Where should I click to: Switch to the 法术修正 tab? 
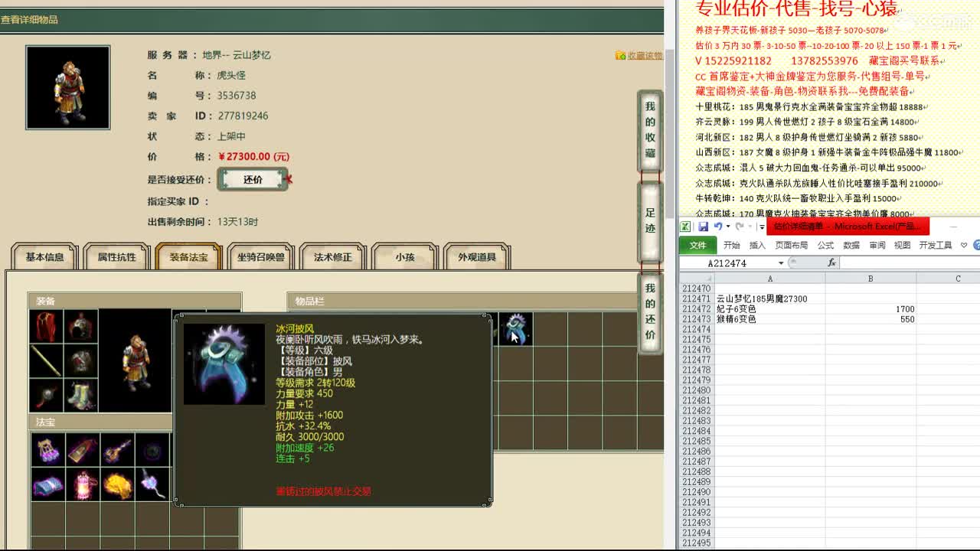pos(332,257)
